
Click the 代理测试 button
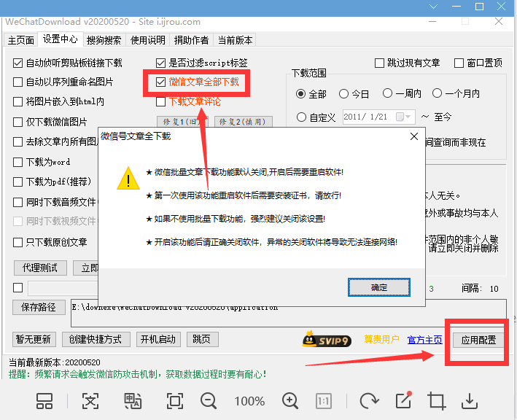point(40,268)
